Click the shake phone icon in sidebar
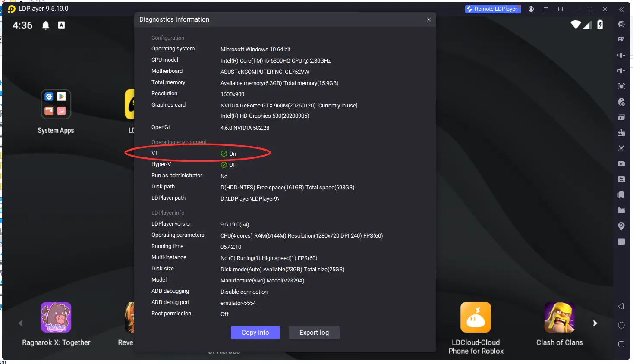This screenshot has height=364, width=633. (x=621, y=195)
